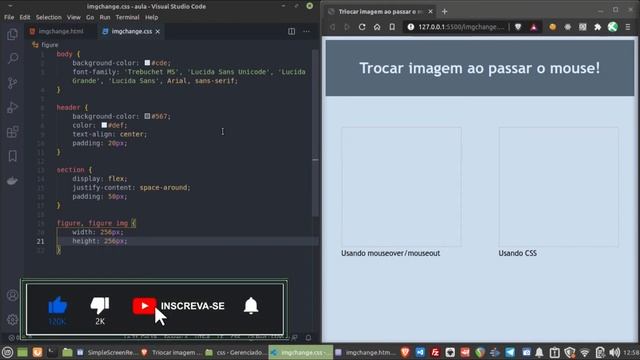
Task: Open the Wi-Fi network tray icon
Action: point(585,353)
